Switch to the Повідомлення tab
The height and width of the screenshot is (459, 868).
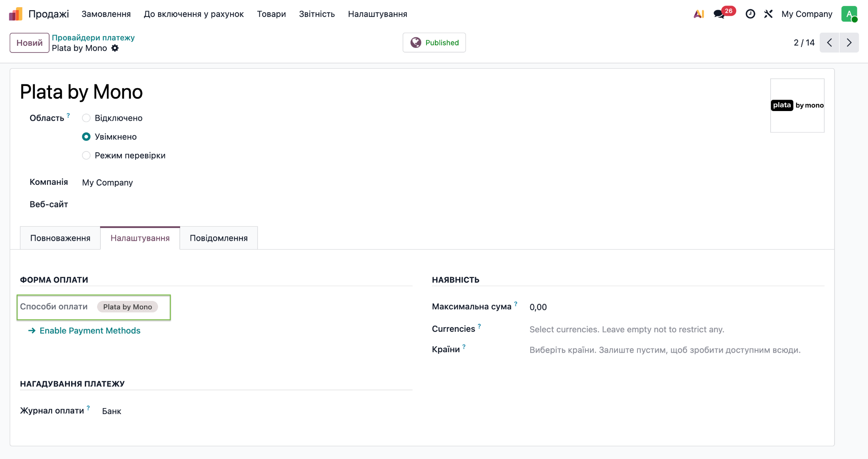click(x=219, y=238)
